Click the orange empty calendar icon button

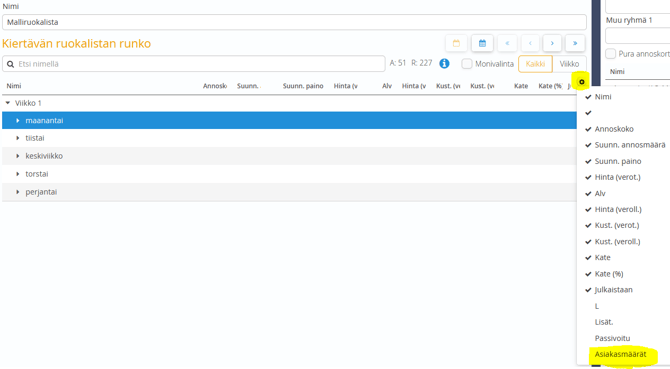pos(456,43)
